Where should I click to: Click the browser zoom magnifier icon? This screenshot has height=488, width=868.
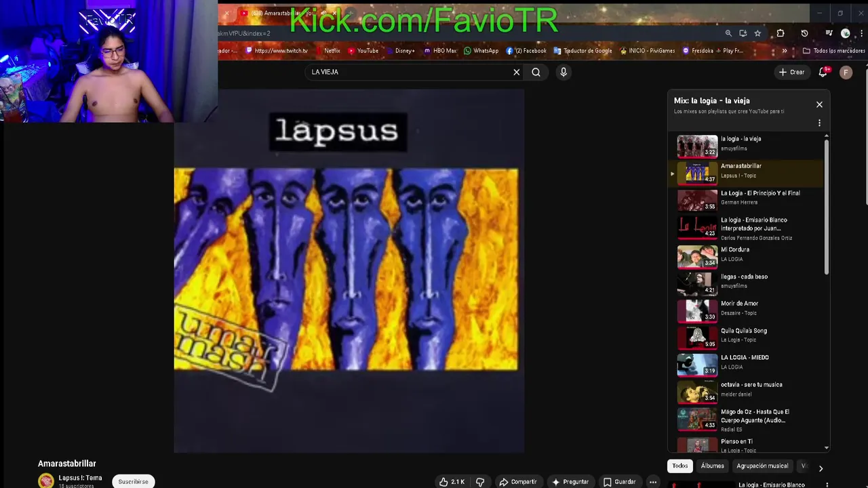[x=728, y=33]
